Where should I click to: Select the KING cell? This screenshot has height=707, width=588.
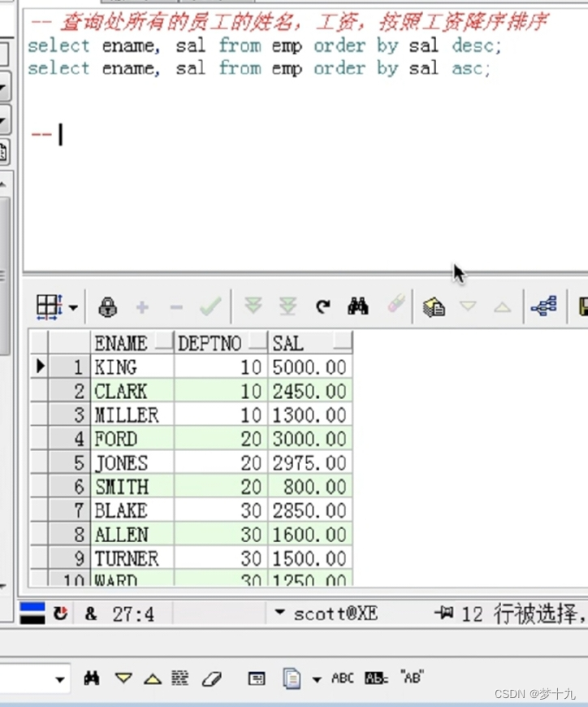(x=132, y=367)
